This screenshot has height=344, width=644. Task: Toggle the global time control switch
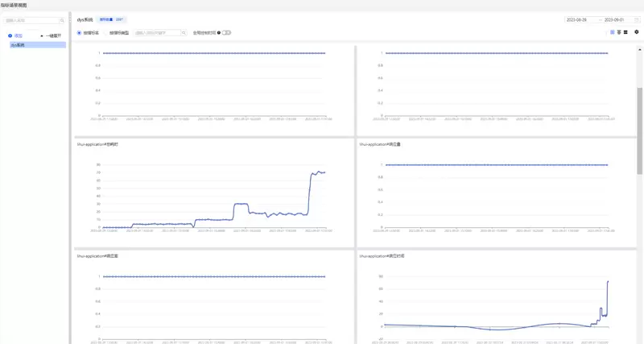pos(226,33)
